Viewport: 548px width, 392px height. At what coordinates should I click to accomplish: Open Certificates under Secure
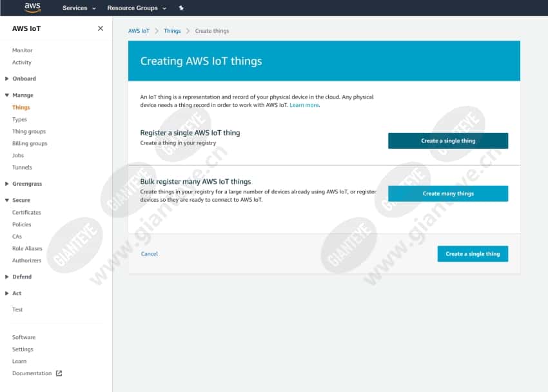tap(26, 212)
